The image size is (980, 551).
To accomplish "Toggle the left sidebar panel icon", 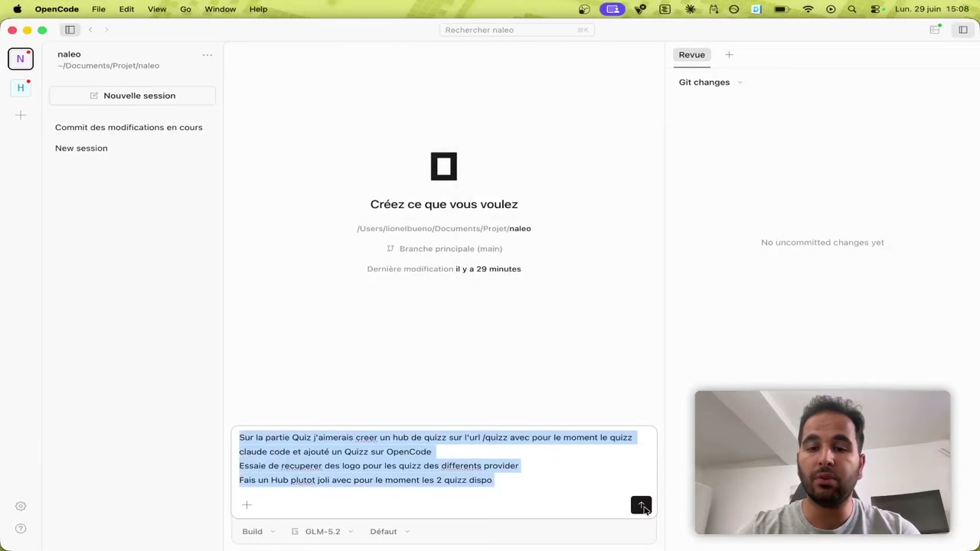I will [70, 30].
